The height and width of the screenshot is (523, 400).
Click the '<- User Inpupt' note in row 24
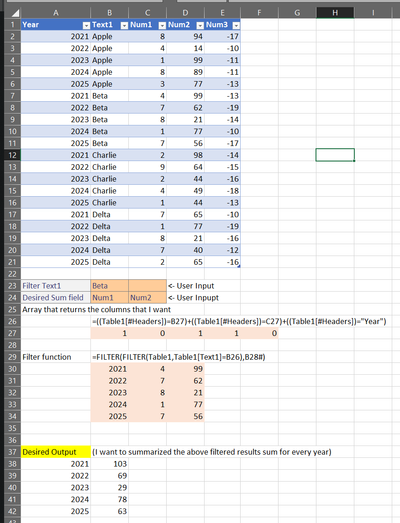pos(193,298)
